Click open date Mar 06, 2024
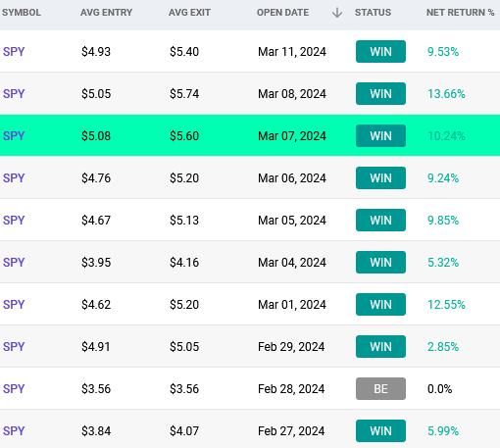The image size is (500, 448). pos(292,178)
